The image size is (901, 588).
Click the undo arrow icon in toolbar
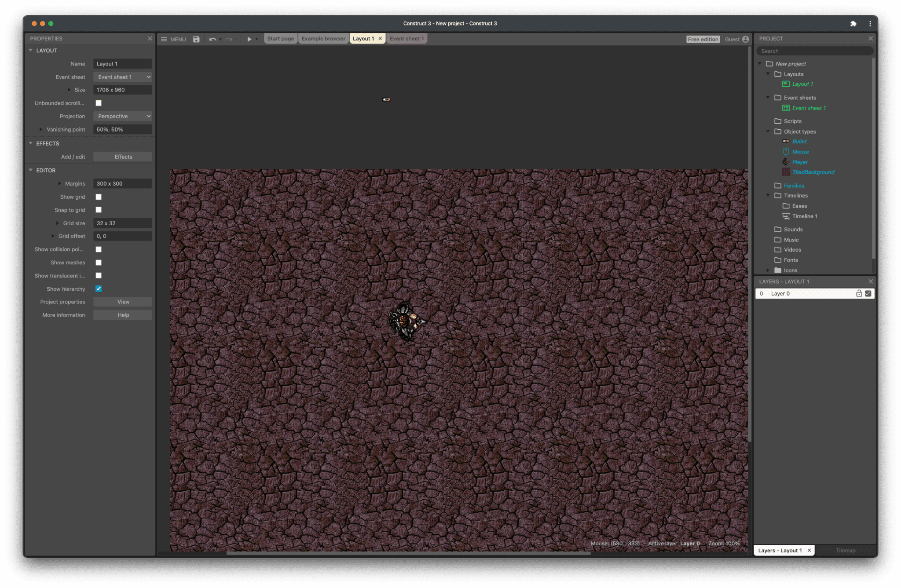coord(212,39)
